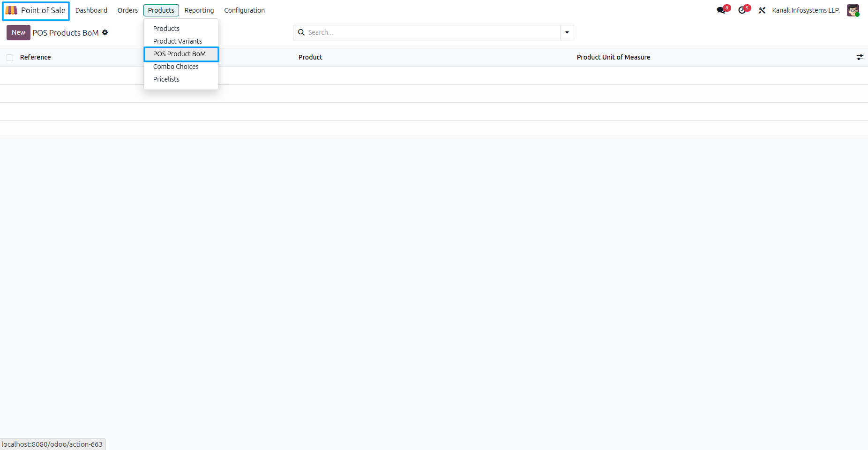Screen dimensions: 868x450
Task: Tick the select-all checkbox beside Reference
Action: click(10, 58)
